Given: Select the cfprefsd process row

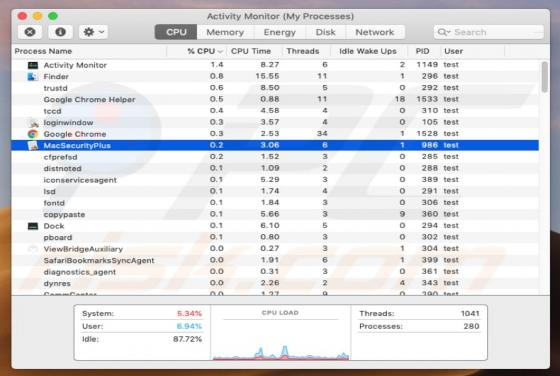Looking at the screenshot, I should tap(275, 157).
